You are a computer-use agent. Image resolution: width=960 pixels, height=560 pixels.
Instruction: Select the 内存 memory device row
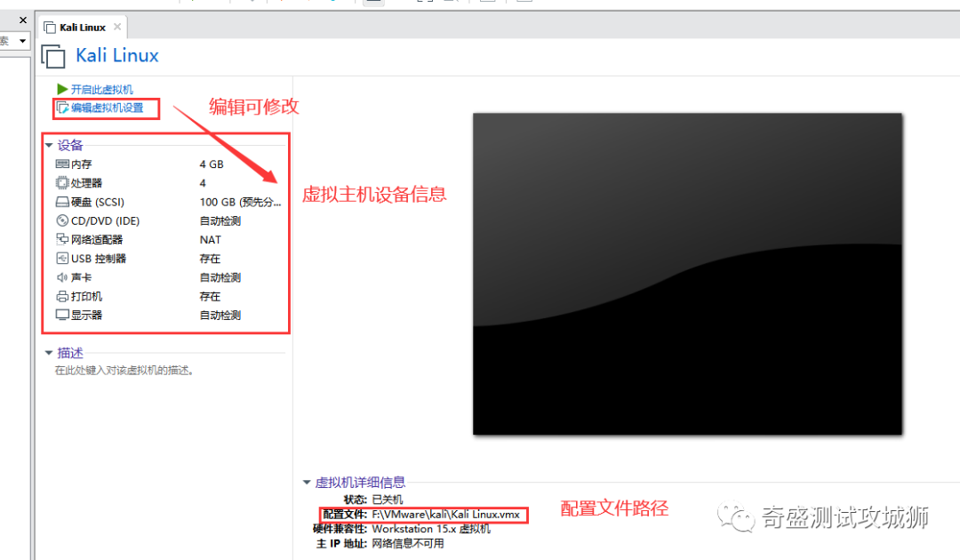tap(169, 164)
